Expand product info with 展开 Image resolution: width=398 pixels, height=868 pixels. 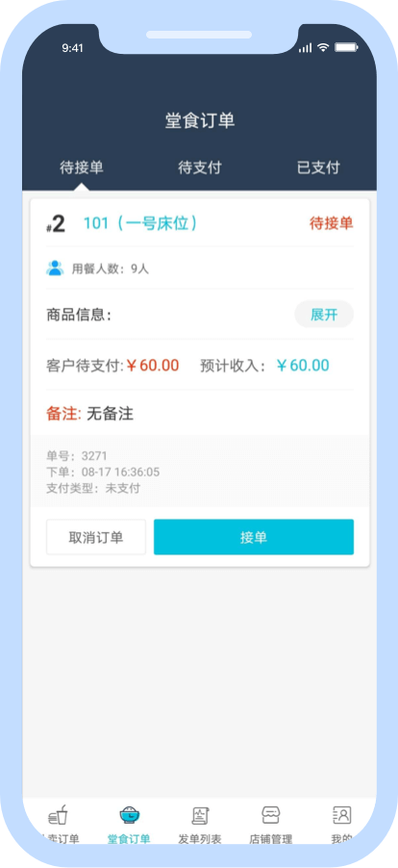pos(324,315)
